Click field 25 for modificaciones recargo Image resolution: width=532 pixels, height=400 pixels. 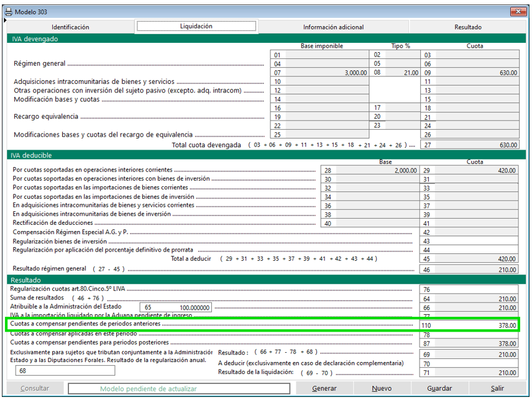click(319, 134)
